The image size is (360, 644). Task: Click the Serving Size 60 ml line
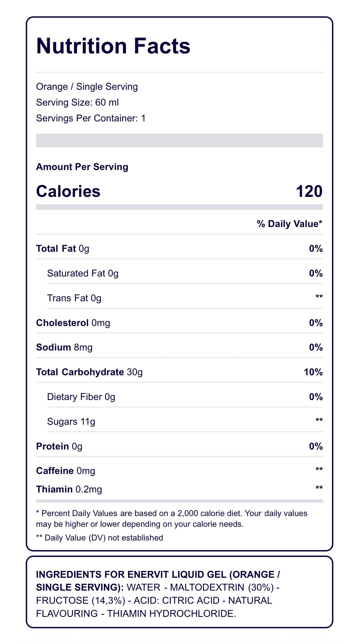click(x=77, y=103)
